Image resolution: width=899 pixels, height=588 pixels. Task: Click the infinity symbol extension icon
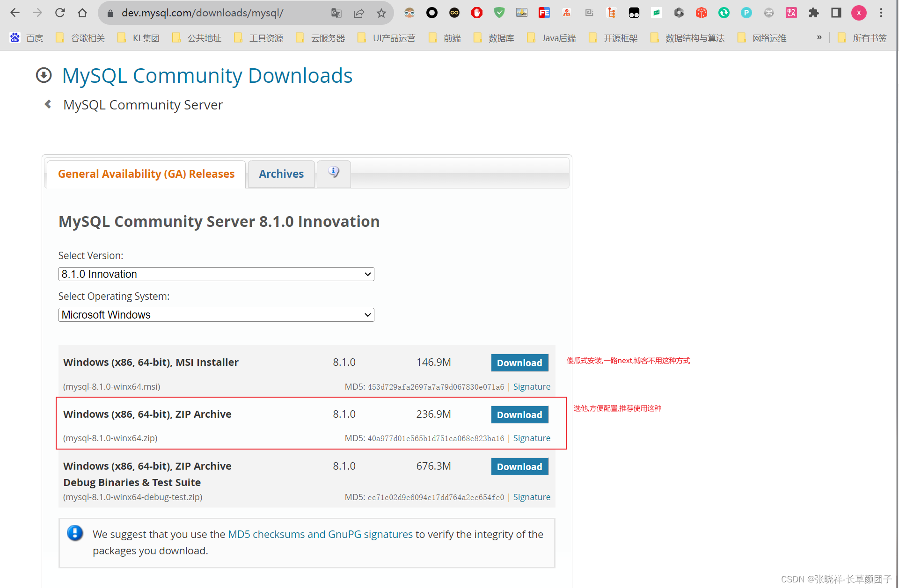pyautogui.click(x=454, y=13)
